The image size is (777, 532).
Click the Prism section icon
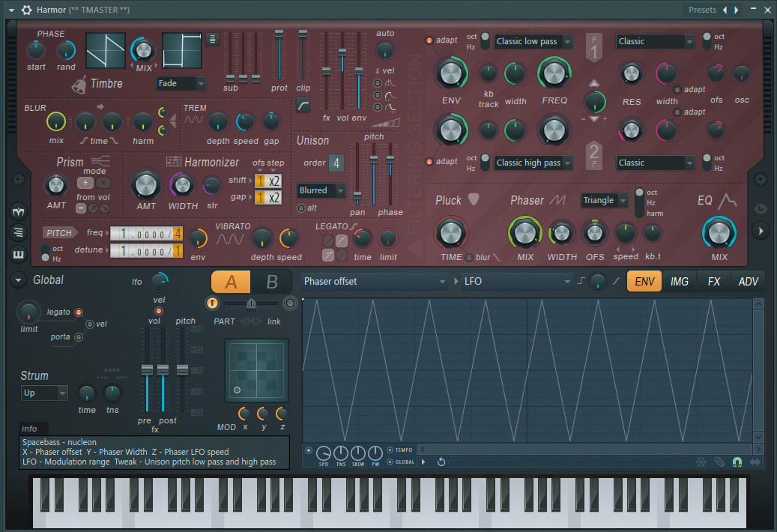(x=101, y=160)
